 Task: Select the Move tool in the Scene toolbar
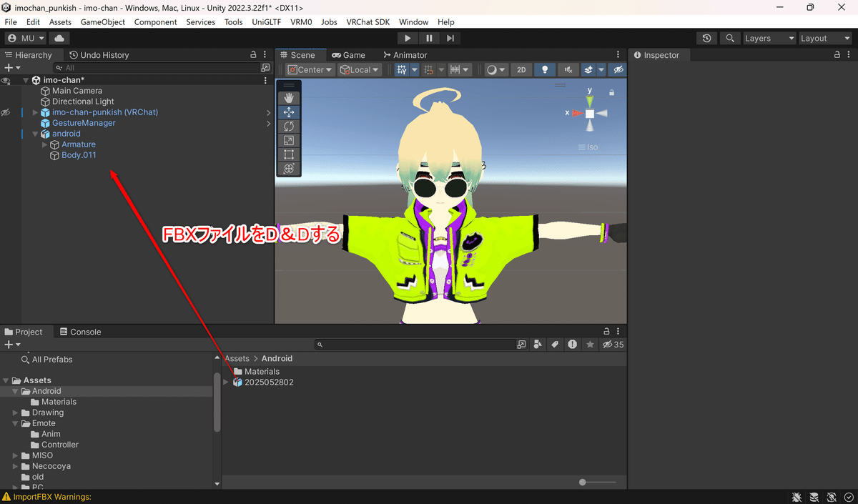click(289, 112)
